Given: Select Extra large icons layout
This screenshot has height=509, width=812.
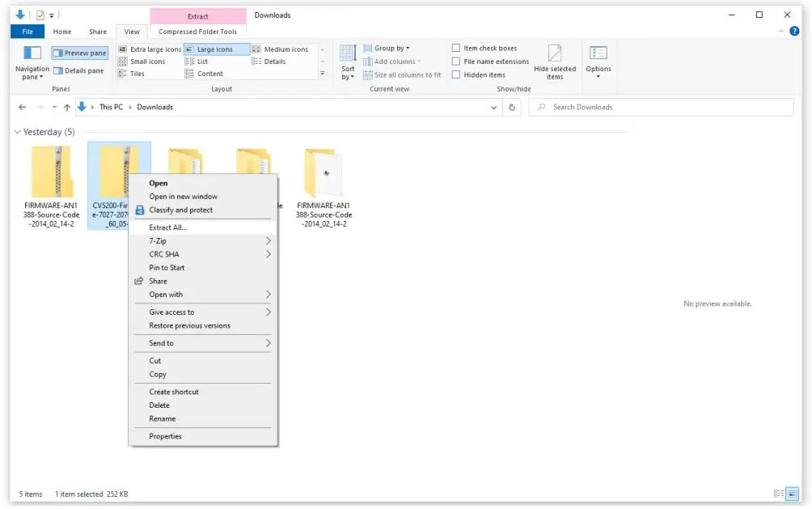Looking at the screenshot, I should coord(154,49).
